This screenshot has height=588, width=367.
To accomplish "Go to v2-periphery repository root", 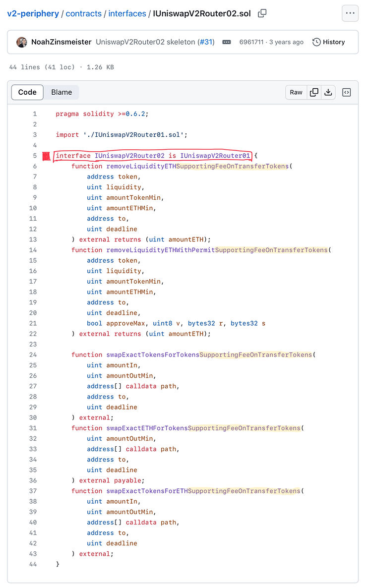I will tap(33, 13).
